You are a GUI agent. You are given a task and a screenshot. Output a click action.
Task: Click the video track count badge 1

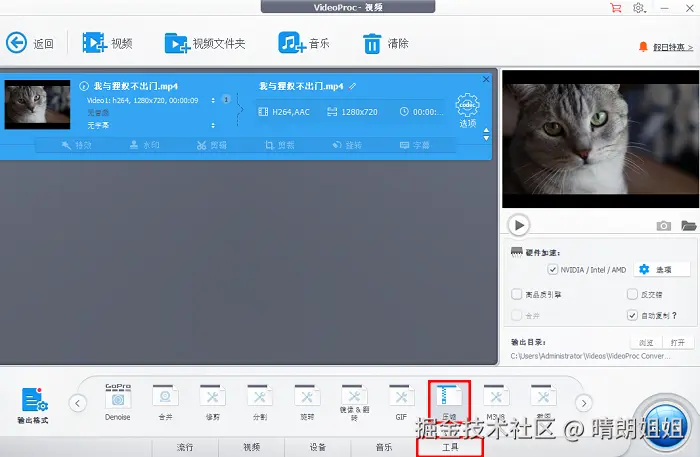pyautogui.click(x=226, y=100)
